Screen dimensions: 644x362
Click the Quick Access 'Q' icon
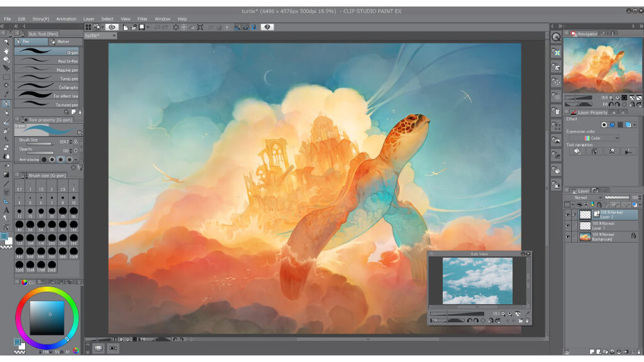[x=556, y=37]
